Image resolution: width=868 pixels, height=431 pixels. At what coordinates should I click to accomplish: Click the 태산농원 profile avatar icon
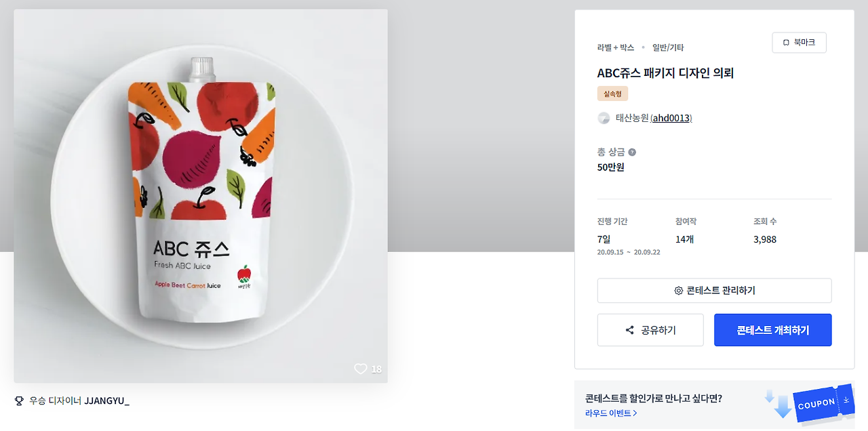tap(604, 118)
